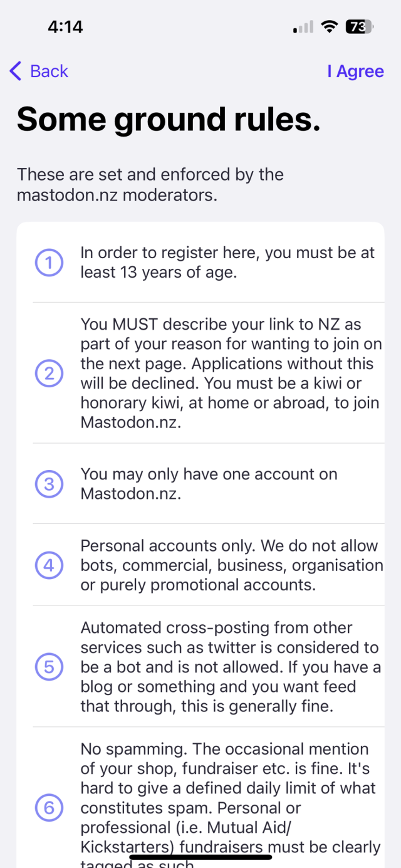Tap the 4:14 clock in status bar

pos(65,27)
